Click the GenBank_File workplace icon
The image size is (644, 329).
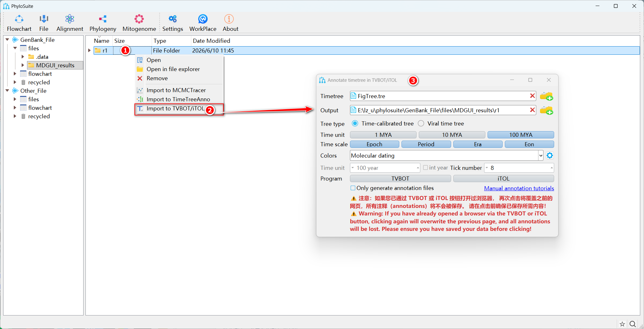click(x=15, y=40)
